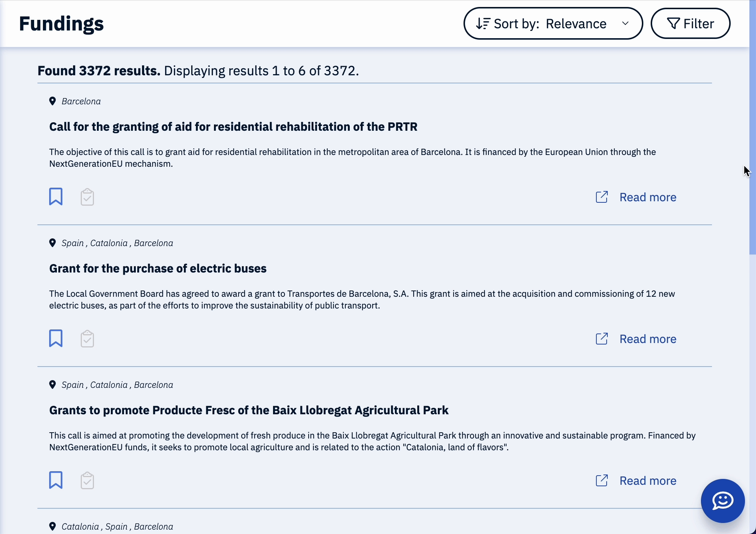Open external link icon for Baix Llobregat grants

(x=602, y=480)
